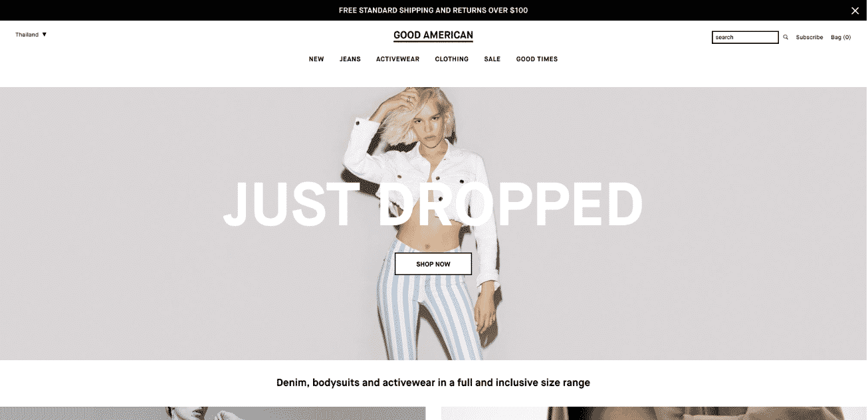Click the JUST DROPPED headline
This screenshot has width=868, height=420.
click(433, 203)
